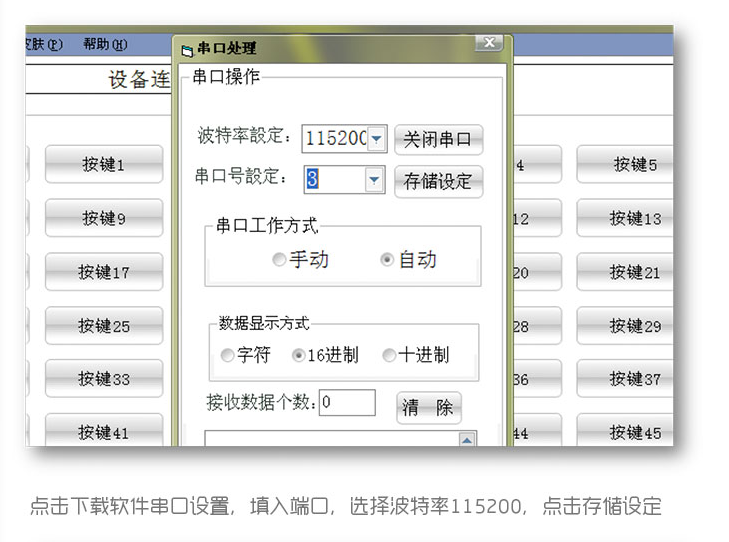Close the 串口处理 dialog window
This screenshot has height=542, width=729.
[x=487, y=43]
